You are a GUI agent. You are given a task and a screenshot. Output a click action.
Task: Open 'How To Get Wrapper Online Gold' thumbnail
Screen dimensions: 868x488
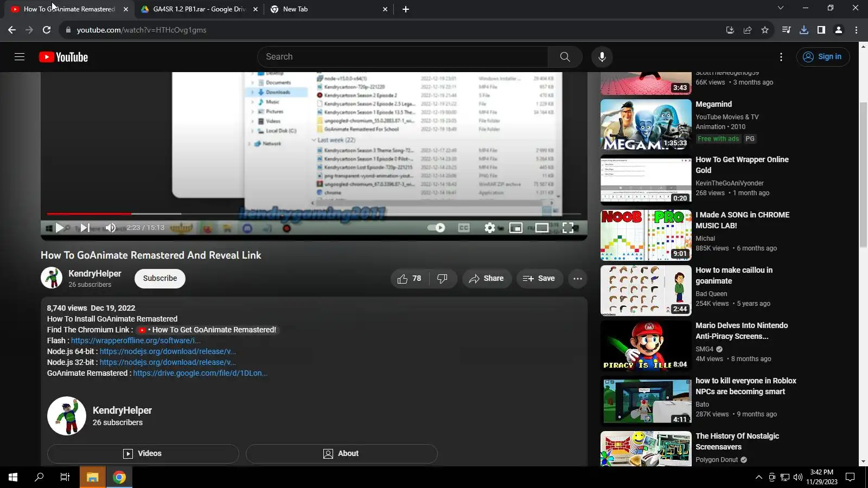[x=646, y=180]
